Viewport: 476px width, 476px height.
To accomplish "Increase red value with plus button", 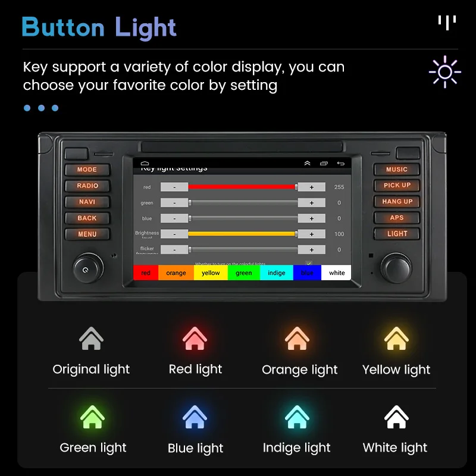I will 311,187.
